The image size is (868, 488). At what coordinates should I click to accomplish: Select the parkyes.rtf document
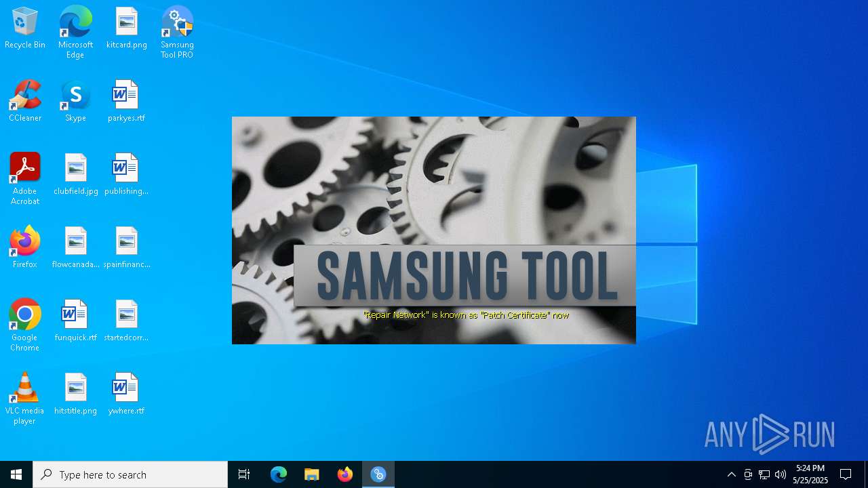(x=126, y=102)
